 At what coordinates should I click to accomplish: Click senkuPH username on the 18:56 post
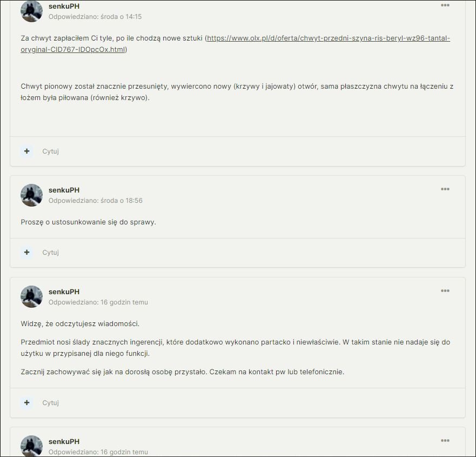click(64, 190)
